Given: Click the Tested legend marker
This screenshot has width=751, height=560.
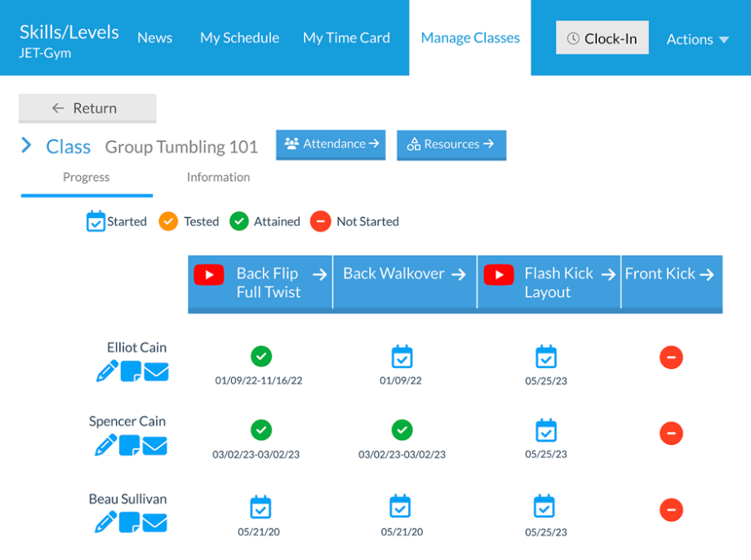Looking at the screenshot, I should [168, 220].
